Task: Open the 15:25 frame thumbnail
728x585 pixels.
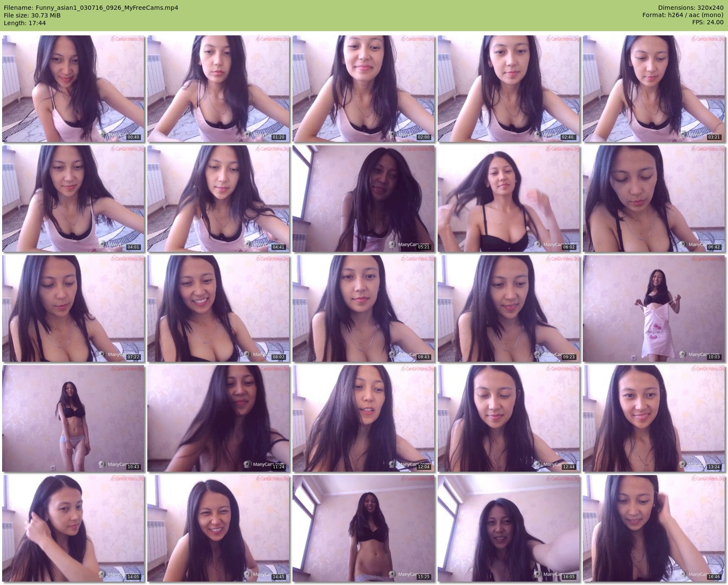Action: pos(364,528)
